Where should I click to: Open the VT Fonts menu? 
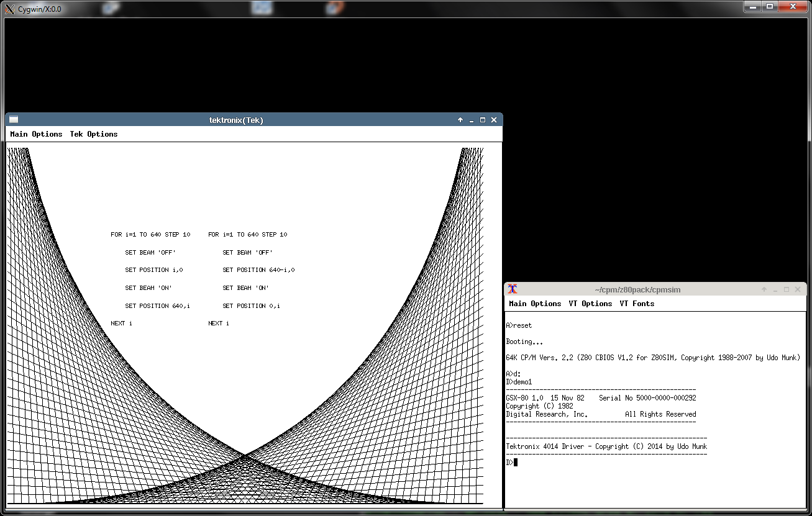637,304
